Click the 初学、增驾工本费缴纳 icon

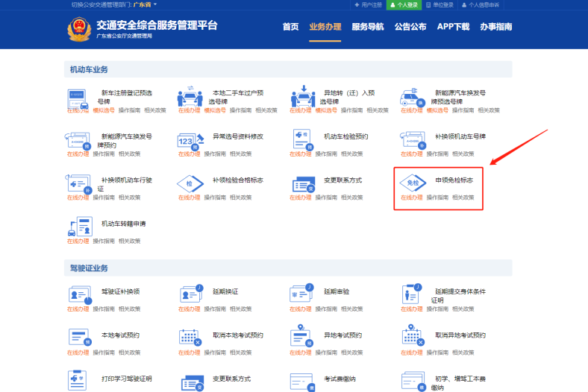413,381
